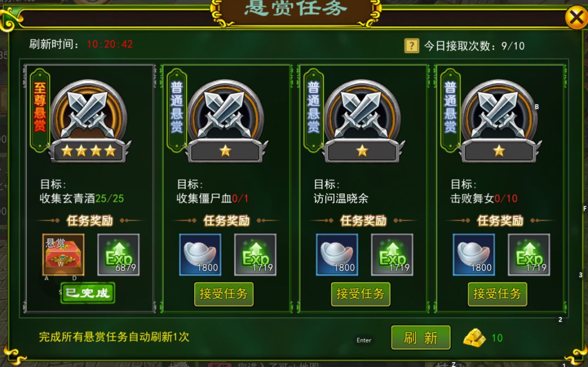The height and width of the screenshot is (367, 588).
Task: Click the 刷新 refresh button
Action: coord(421,338)
